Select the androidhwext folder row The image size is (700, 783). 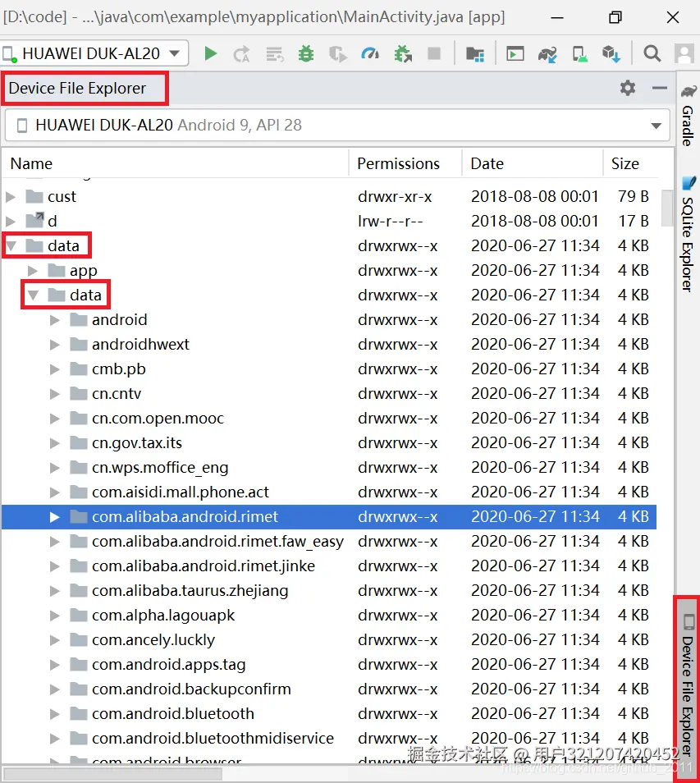coord(329,345)
